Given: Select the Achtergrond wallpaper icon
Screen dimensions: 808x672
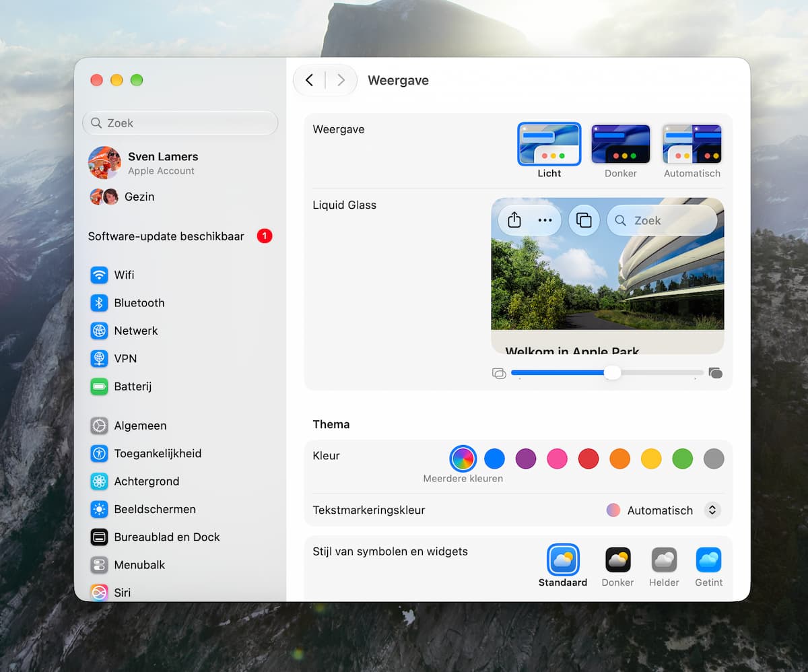Looking at the screenshot, I should [x=99, y=481].
